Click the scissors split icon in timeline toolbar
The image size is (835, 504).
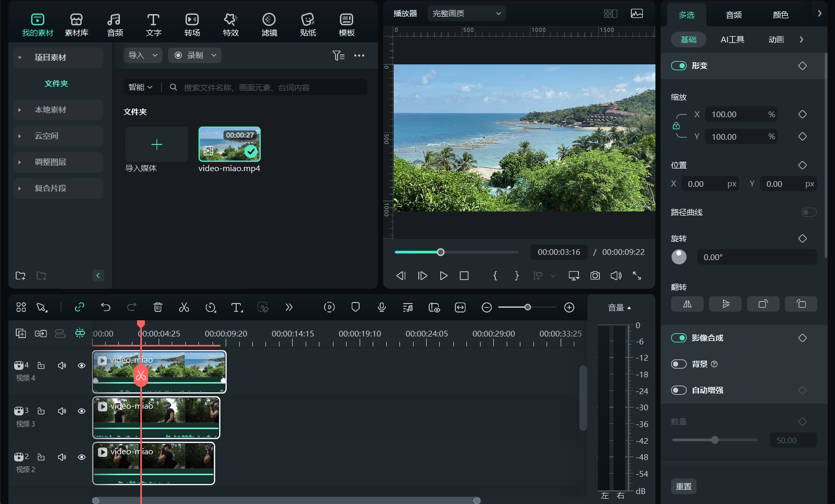(184, 307)
